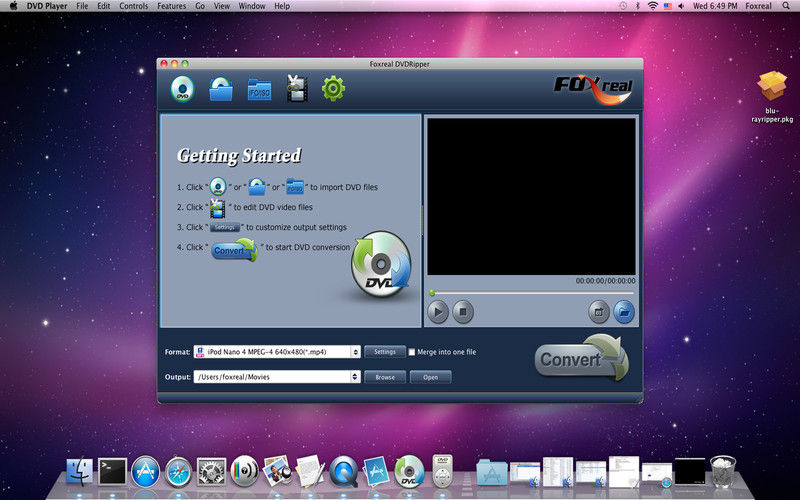Launch QuickTime Player from the Dock
Viewport: 800px width, 500px height.
pyautogui.click(x=343, y=471)
